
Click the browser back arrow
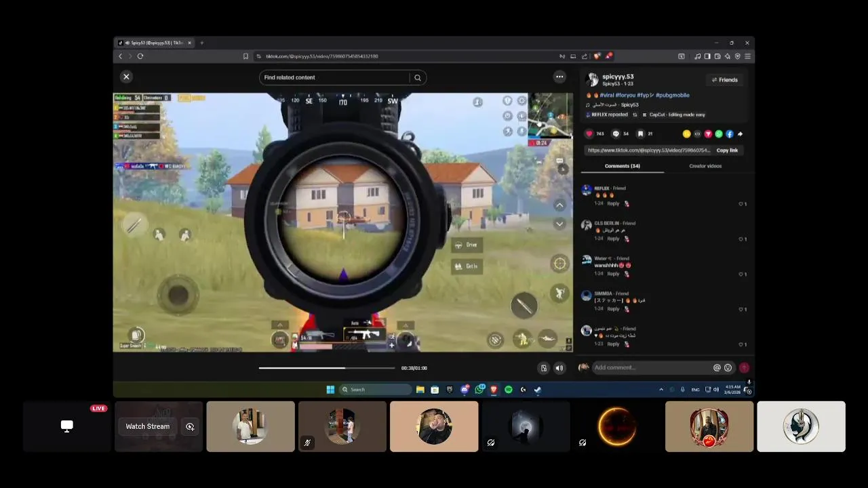coord(121,56)
